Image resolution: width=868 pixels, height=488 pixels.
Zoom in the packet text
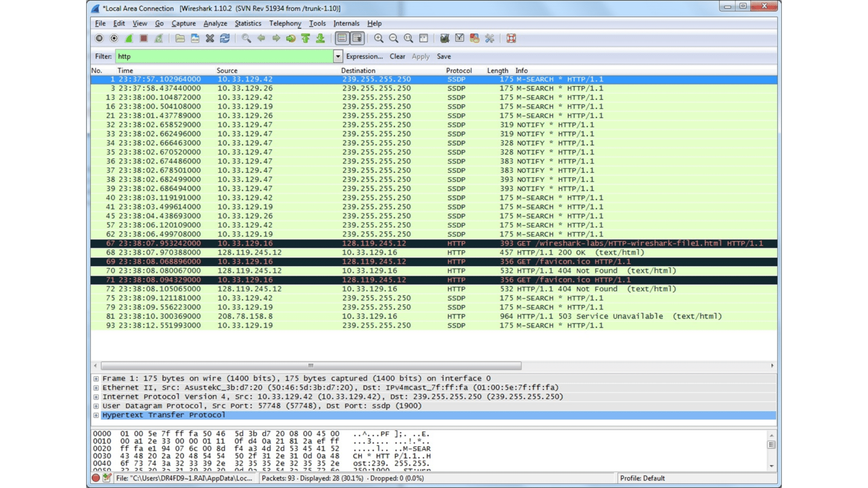pyautogui.click(x=379, y=38)
